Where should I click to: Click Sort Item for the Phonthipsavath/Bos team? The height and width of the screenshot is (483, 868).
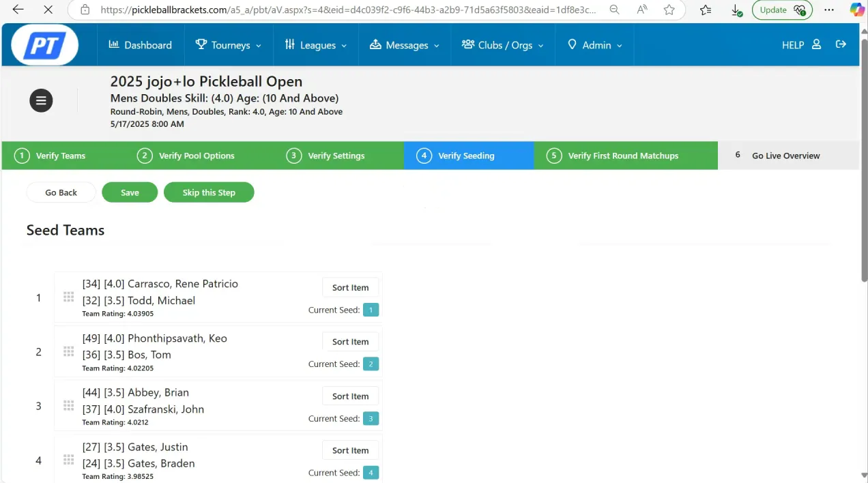tap(350, 342)
